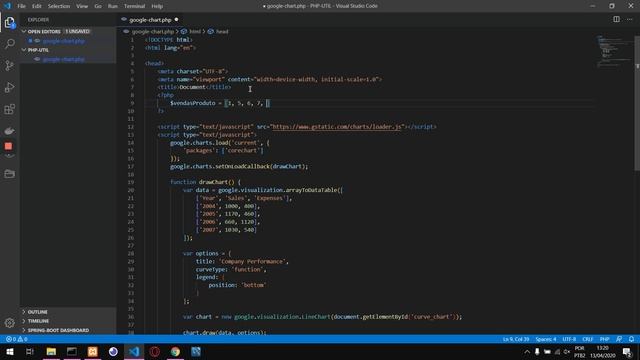This screenshot has width=640, height=360.
Task: Show hidden system tray icons
Action: point(527,351)
